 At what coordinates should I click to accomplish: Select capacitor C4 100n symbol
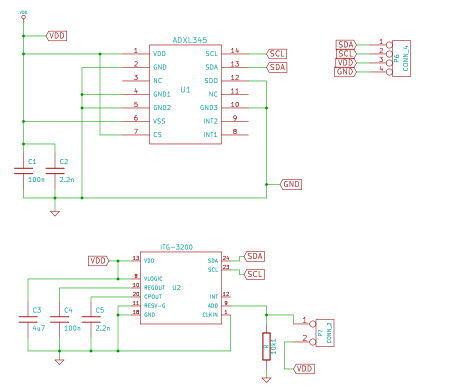[59, 320]
